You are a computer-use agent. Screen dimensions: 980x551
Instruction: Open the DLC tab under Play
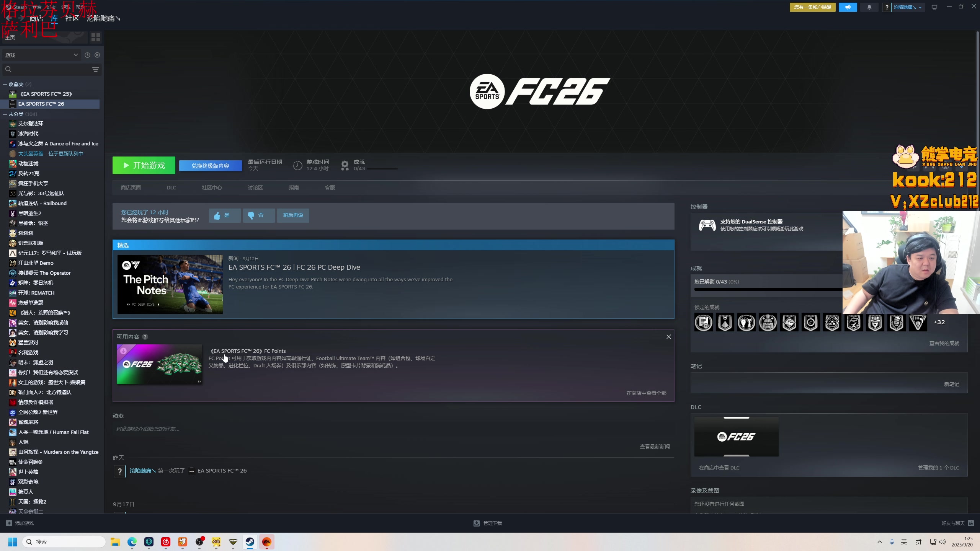coord(171,187)
